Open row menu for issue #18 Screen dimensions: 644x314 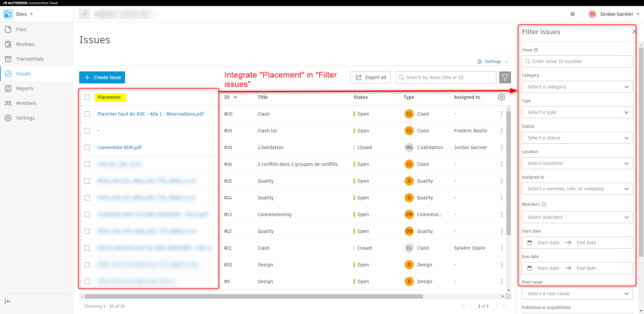point(502,147)
